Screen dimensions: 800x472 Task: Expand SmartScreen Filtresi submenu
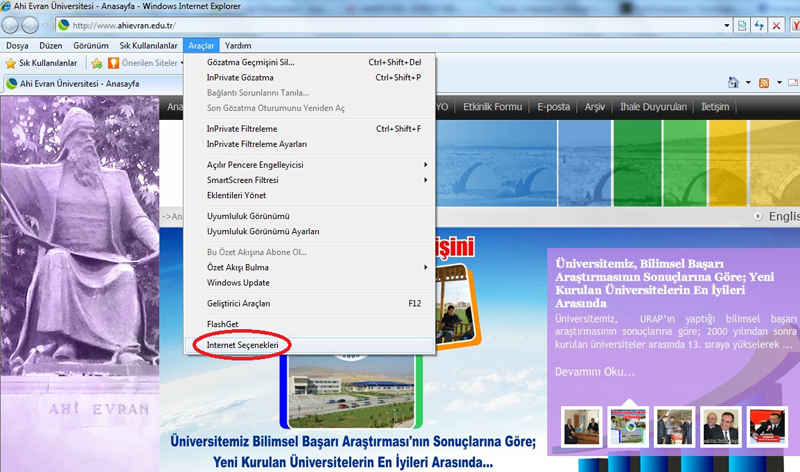[x=310, y=180]
